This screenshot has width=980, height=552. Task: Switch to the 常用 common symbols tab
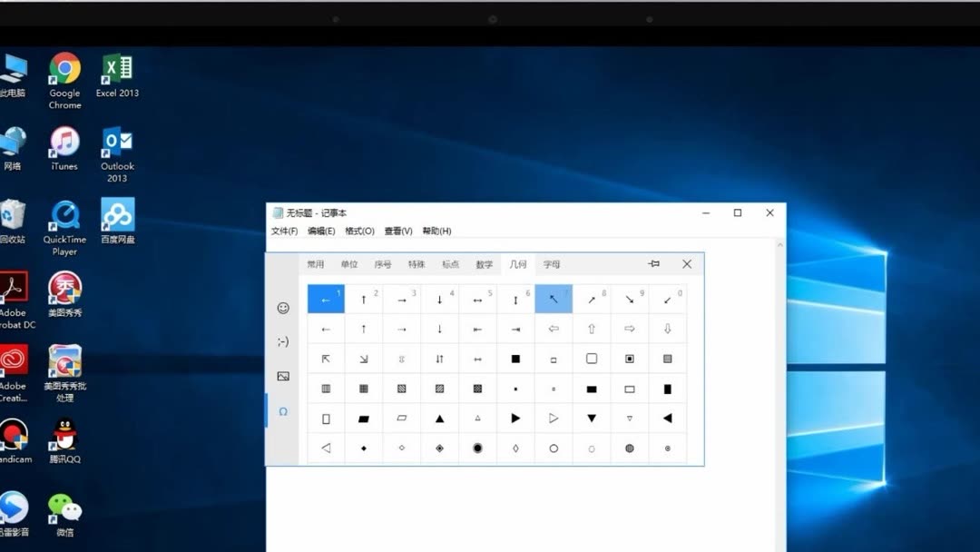315,264
